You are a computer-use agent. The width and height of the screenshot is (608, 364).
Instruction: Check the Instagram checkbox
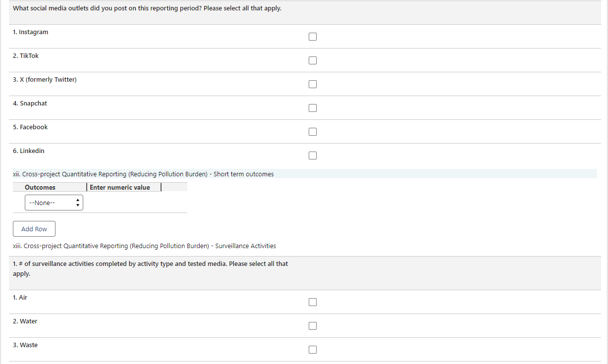point(312,37)
